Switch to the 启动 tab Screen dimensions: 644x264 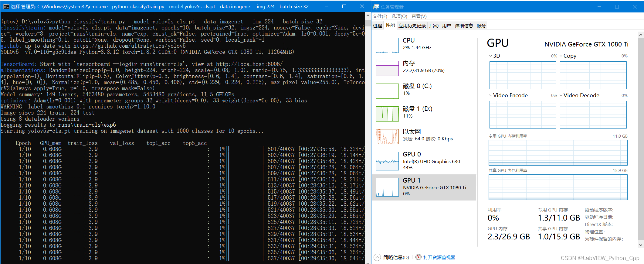(434, 26)
